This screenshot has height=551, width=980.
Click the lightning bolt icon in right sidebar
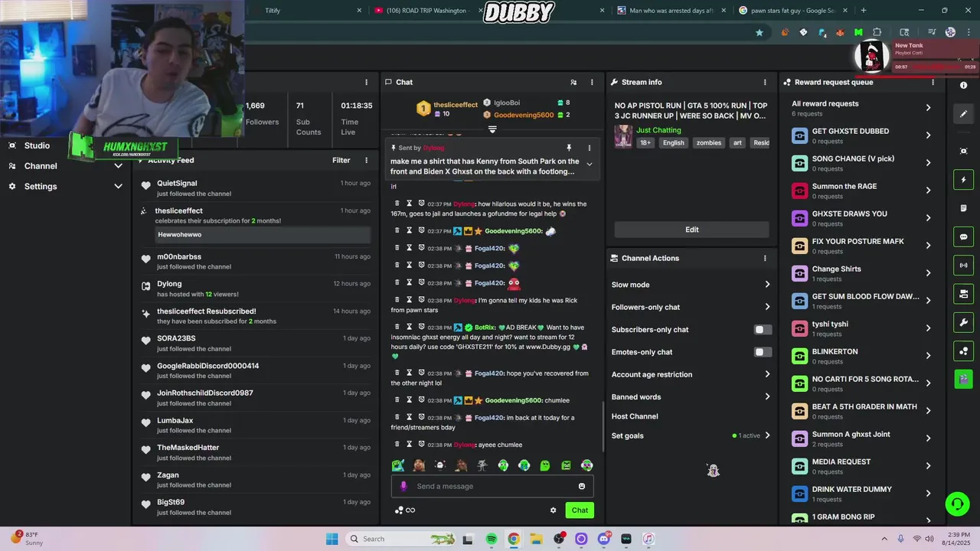(x=964, y=180)
